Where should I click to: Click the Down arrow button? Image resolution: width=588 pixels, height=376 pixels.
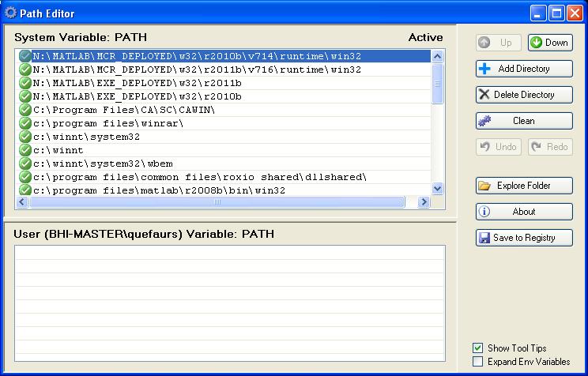[548, 43]
